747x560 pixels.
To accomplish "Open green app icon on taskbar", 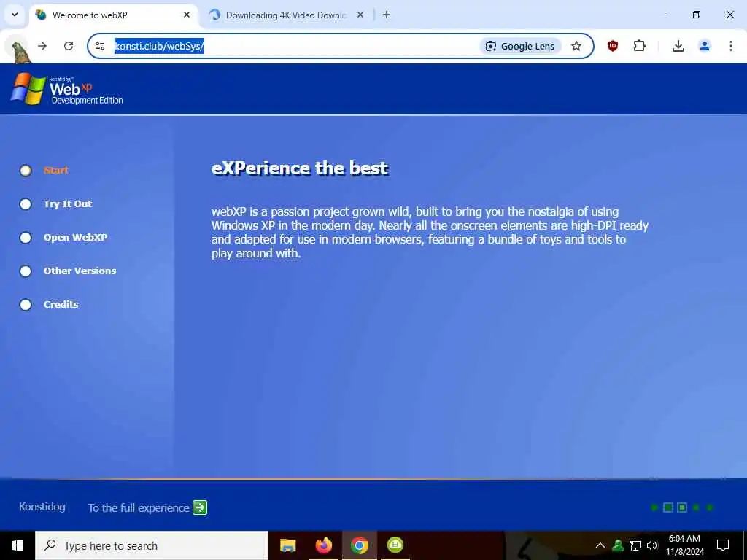I will coord(395,545).
